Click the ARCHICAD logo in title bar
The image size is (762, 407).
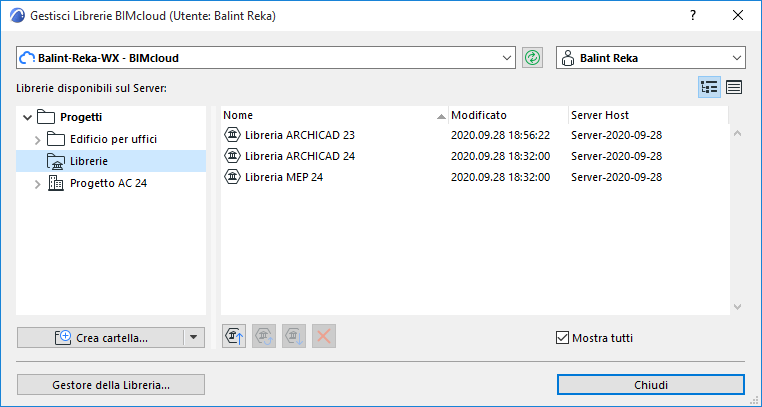17,16
